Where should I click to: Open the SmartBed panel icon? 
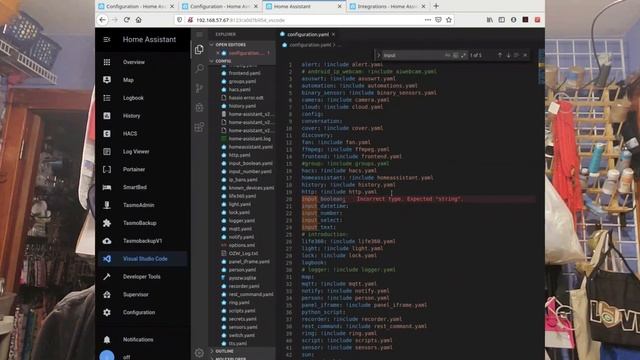click(x=107, y=187)
